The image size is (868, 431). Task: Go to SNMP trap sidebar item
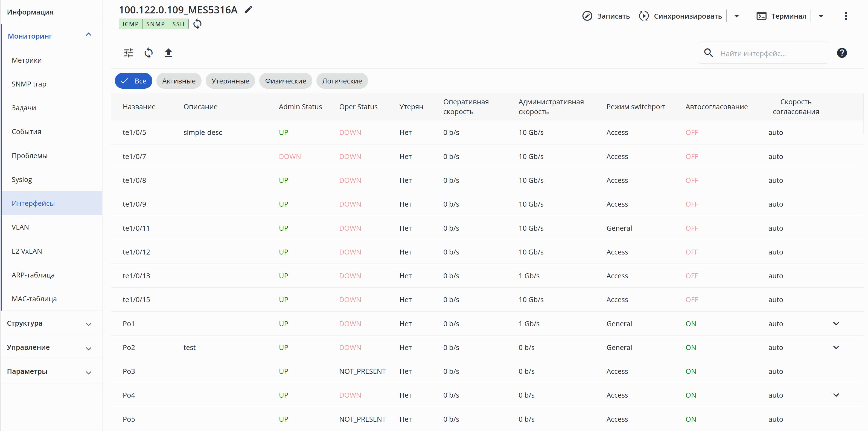coord(29,84)
